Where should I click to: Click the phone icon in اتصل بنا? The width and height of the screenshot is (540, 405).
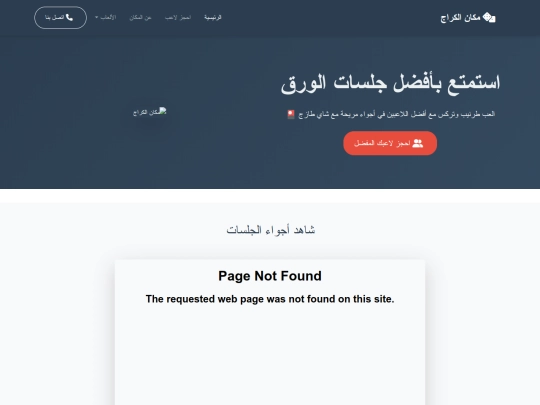pyautogui.click(x=70, y=18)
